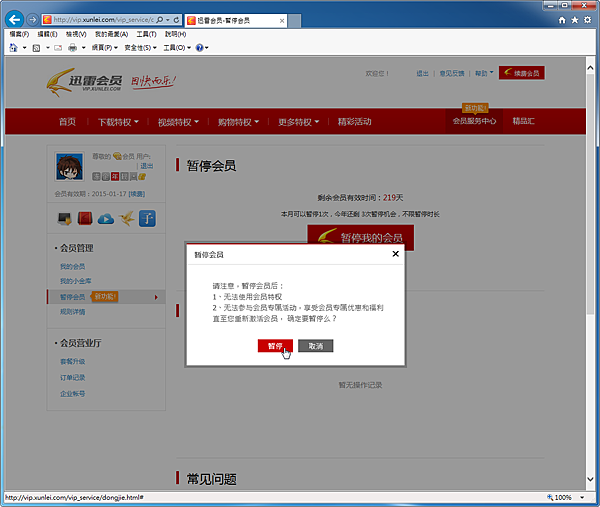This screenshot has width=600, height=507.
Task: Click the refresh icon in address bar
Action: coord(176,20)
